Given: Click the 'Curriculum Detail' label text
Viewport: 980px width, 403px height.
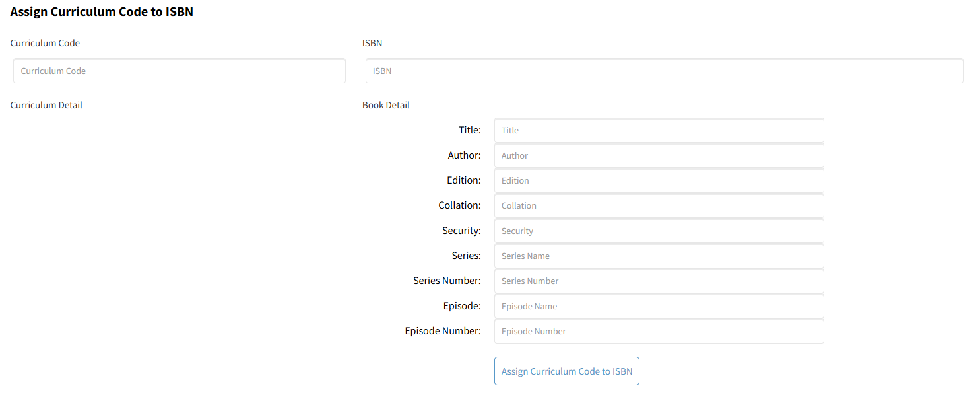Looking at the screenshot, I should (x=46, y=105).
